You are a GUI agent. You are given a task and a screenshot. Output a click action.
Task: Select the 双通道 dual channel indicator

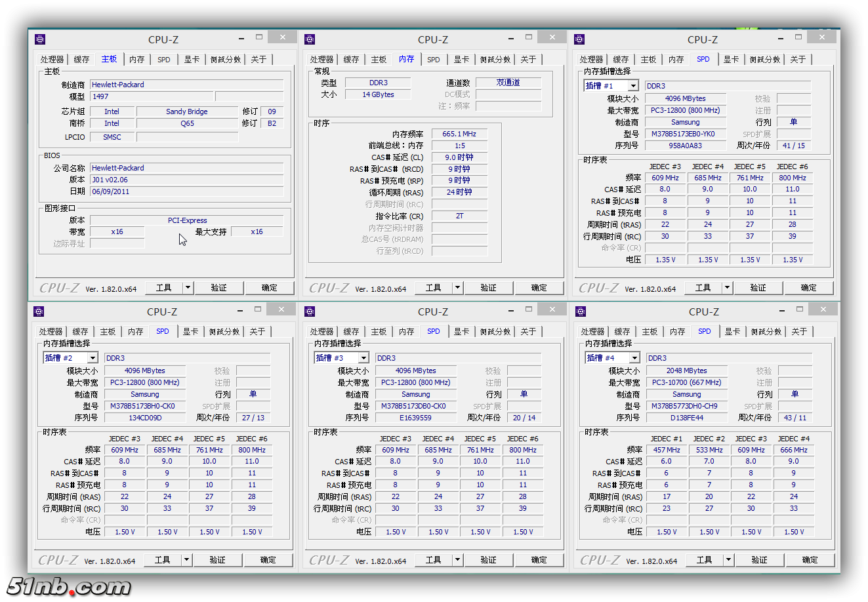(508, 83)
